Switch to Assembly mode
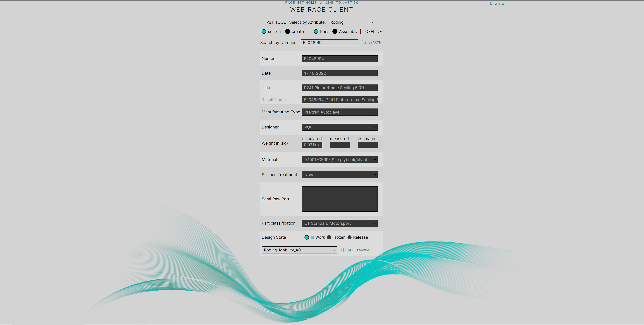 335,32
